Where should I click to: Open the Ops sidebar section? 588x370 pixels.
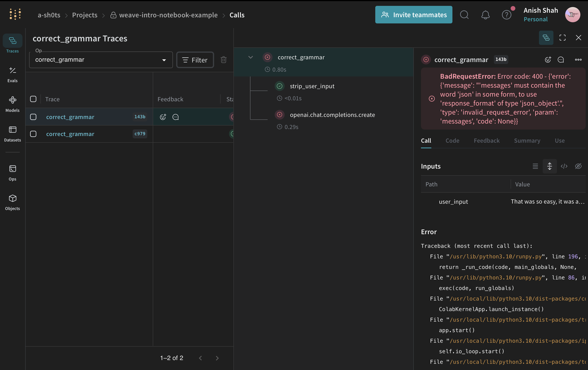[13, 173]
